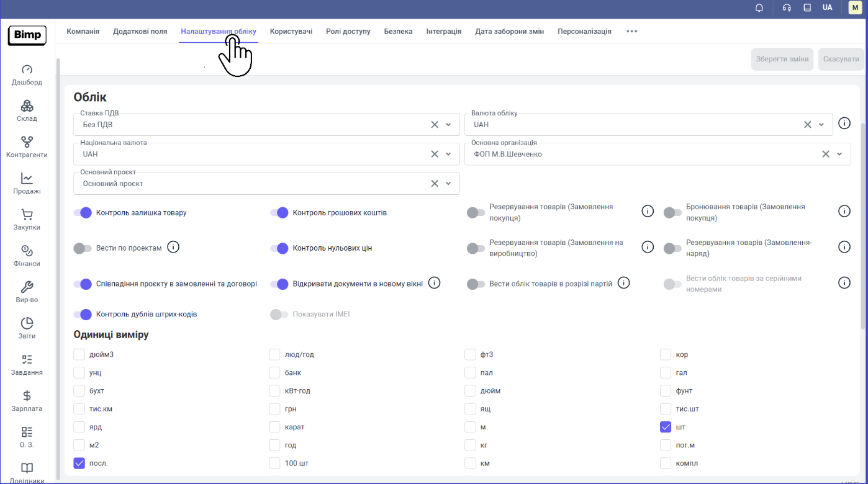Image resolution: width=868 pixels, height=484 pixels.
Task: Click the Зберегти зміни button
Action: 782,60
